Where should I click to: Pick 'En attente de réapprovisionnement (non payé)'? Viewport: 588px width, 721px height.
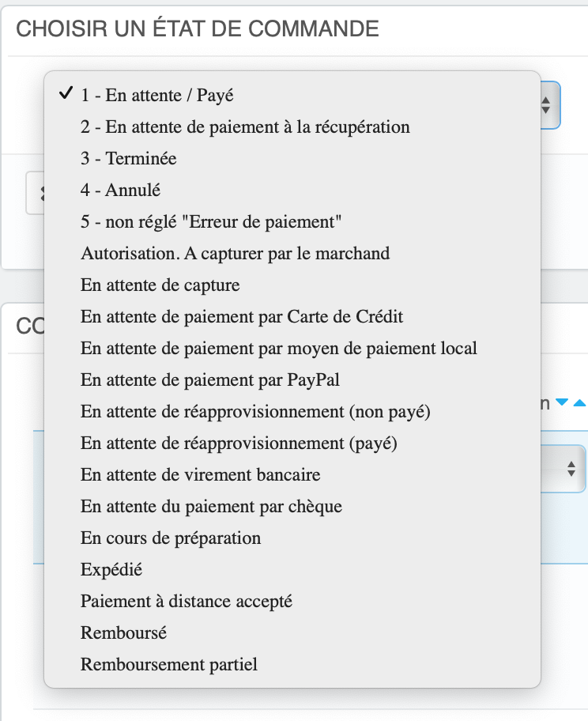292,412
